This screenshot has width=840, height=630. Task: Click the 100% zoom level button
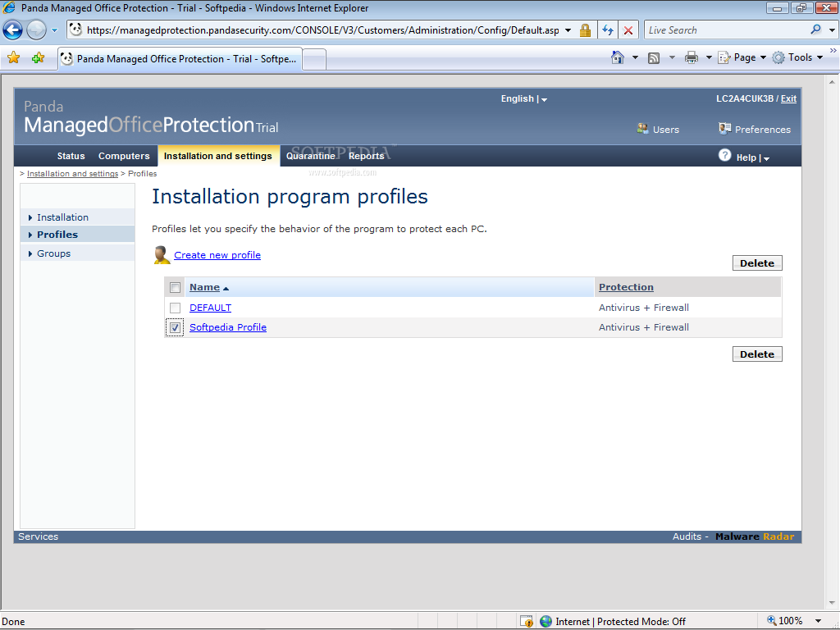coord(785,621)
